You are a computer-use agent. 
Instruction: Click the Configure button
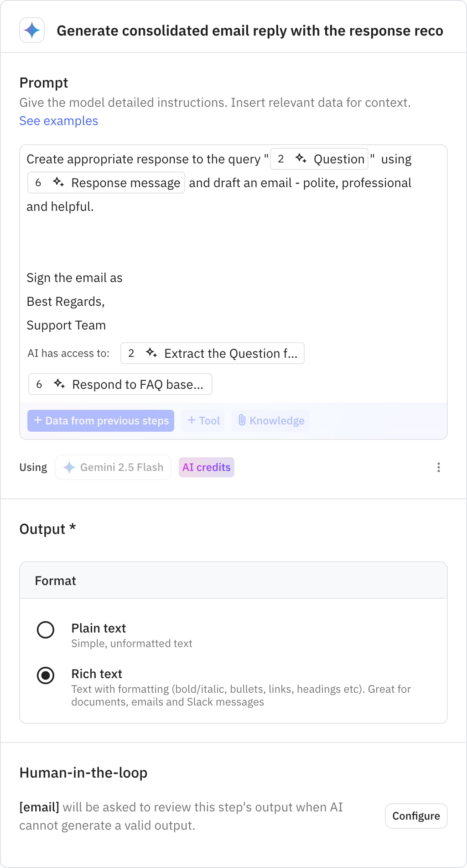[416, 816]
